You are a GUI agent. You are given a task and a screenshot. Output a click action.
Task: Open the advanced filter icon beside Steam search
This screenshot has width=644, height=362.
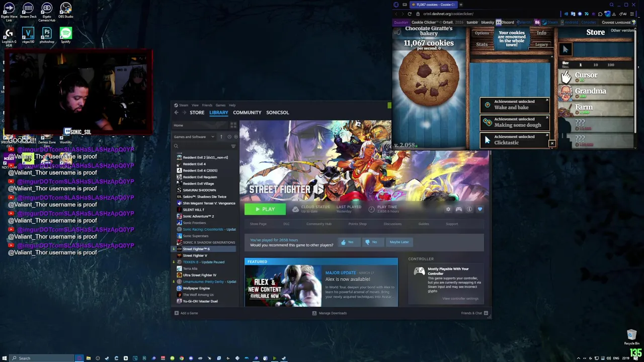pyautogui.click(x=233, y=146)
